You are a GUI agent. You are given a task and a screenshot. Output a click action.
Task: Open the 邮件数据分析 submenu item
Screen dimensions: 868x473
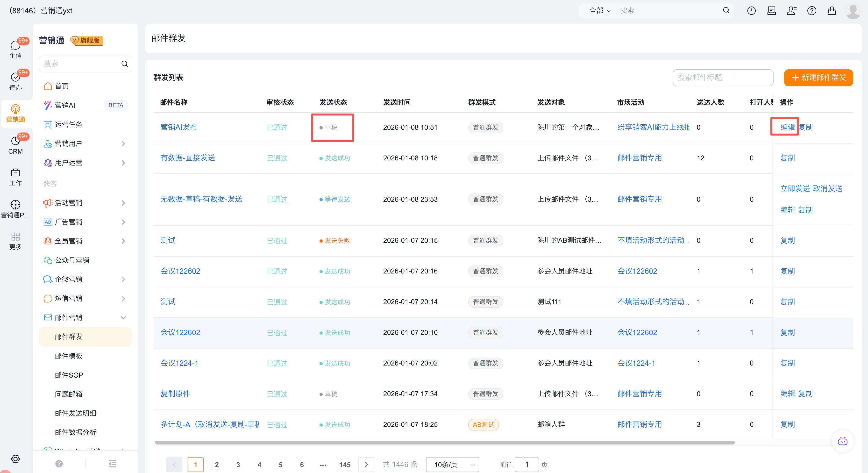pyautogui.click(x=76, y=432)
